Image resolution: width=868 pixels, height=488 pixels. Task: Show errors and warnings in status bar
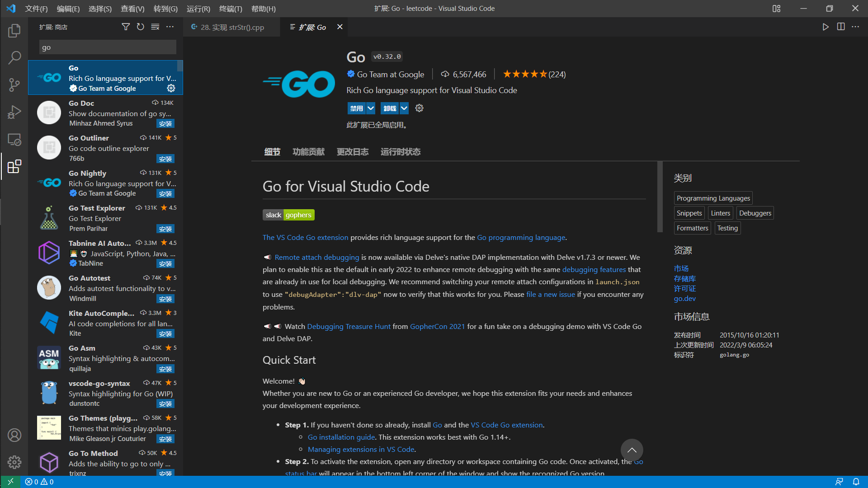coord(39,482)
